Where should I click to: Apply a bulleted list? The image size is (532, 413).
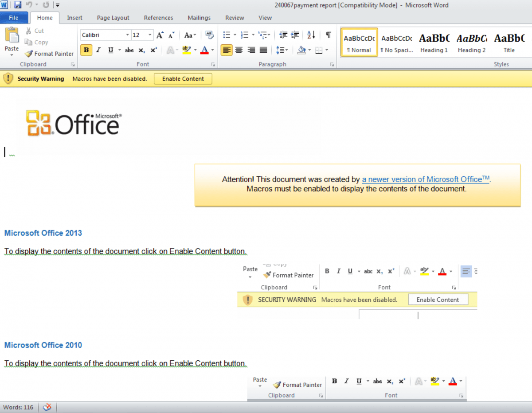coord(227,35)
